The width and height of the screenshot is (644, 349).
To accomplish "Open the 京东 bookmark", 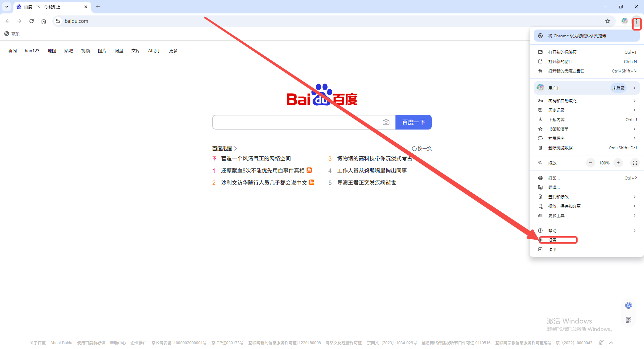I will 12,34.
